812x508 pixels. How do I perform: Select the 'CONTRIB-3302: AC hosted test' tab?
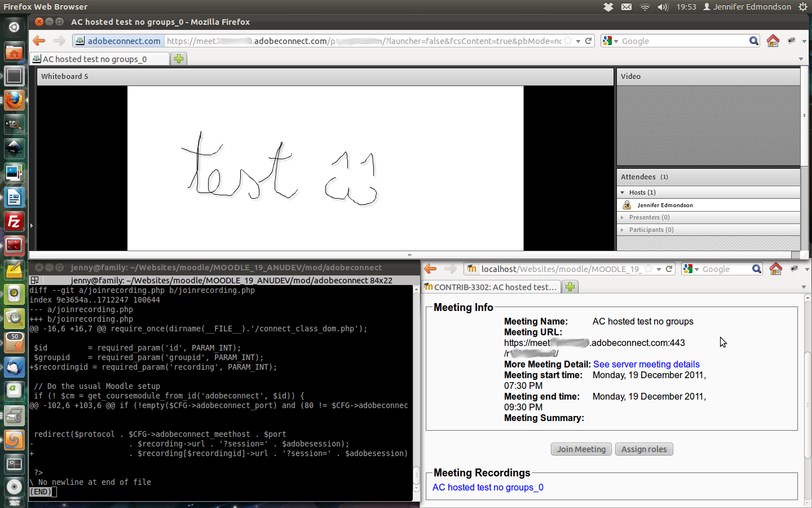pyautogui.click(x=491, y=287)
